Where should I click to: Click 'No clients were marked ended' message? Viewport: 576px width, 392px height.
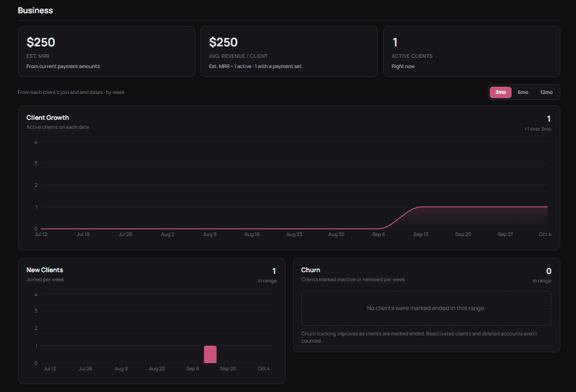426,308
